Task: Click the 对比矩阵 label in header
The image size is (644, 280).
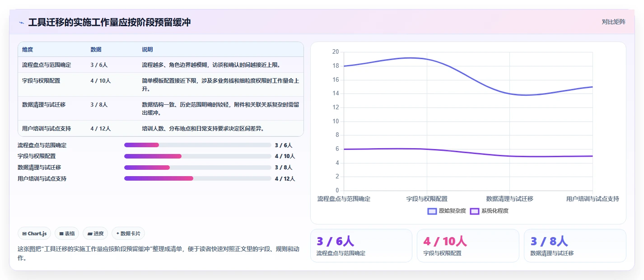Action: pyautogui.click(x=614, y=22)
